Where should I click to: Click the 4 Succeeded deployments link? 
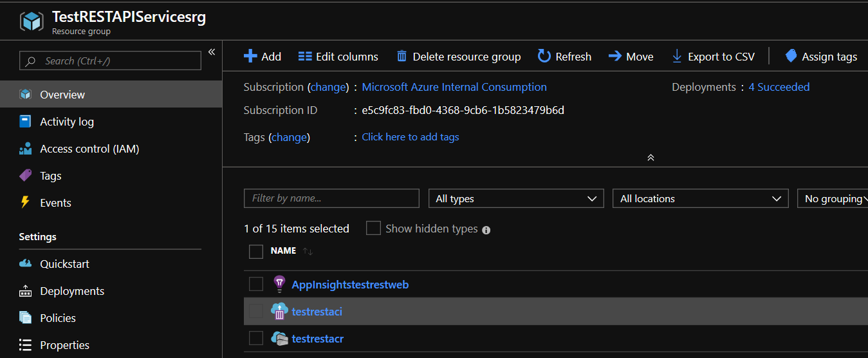point(779,87)
